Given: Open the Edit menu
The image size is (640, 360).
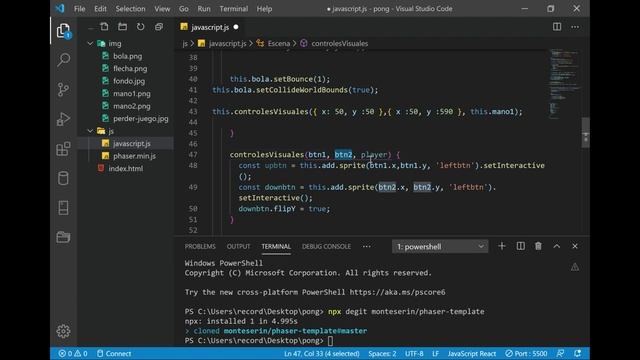Looking at the screenshot, I should (x=100, y=9).
